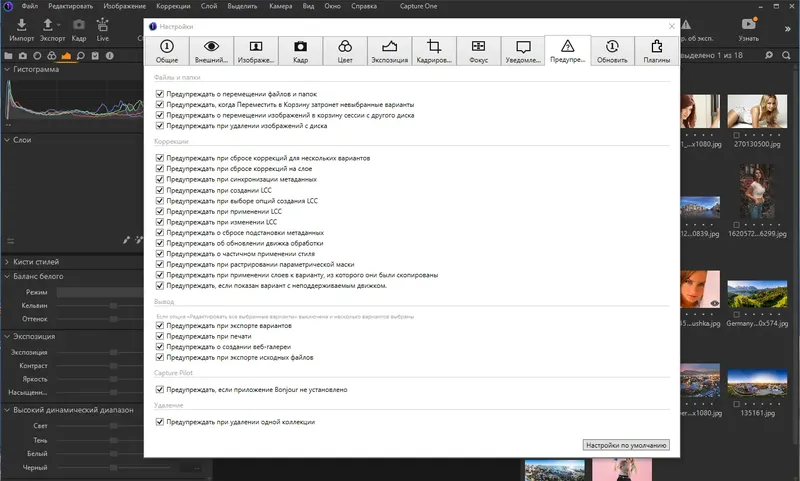Collapse the Гистограмма panel
This screenshot has height=481, width=800.
(7, 69)
